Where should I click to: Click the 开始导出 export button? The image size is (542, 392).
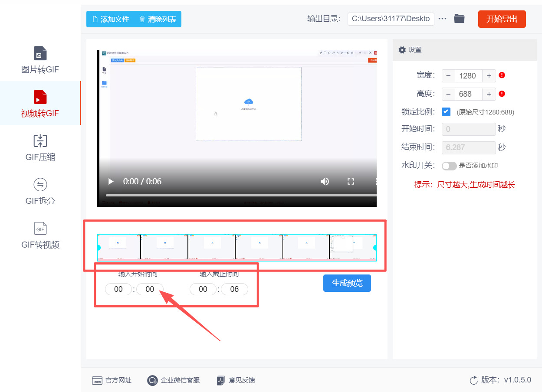pos(502,19)
